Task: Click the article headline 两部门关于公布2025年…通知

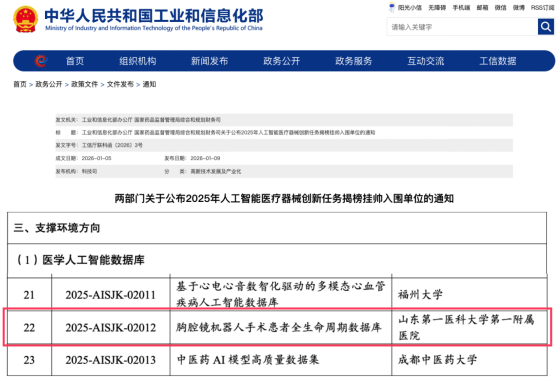Action: (284, 199)
